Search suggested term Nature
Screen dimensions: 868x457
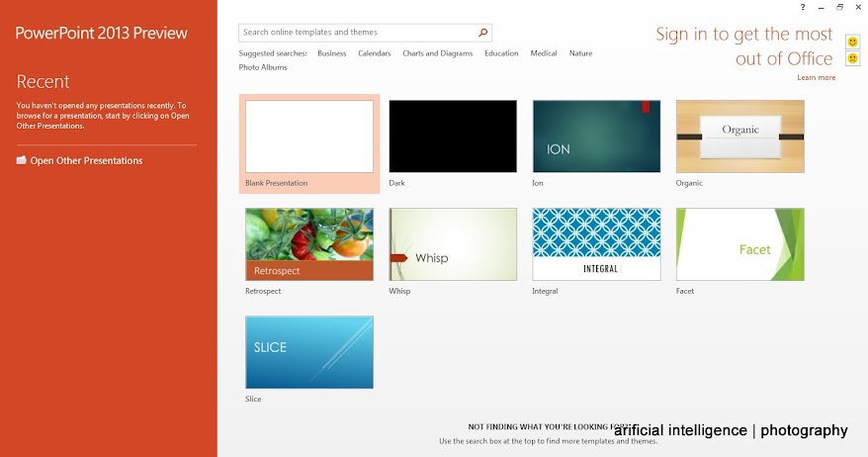[x=580, y=53]
